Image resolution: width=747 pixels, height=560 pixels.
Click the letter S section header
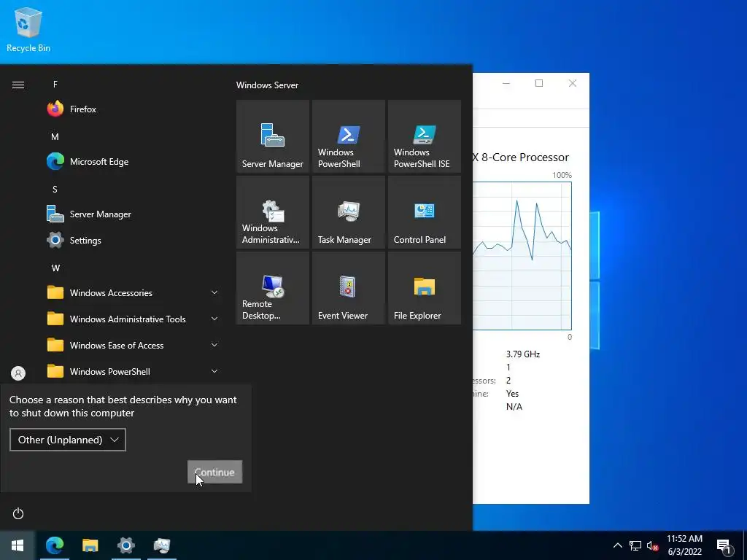[x=55, y=189]
